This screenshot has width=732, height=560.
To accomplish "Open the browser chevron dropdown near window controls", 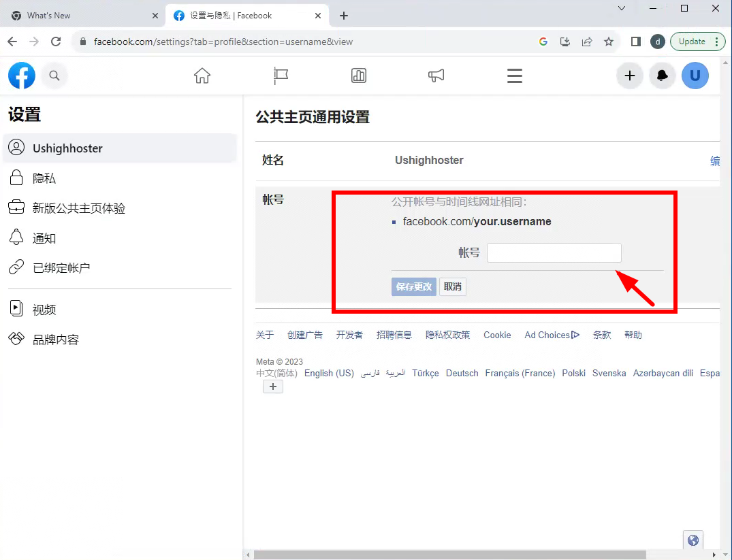I will 620,8.
